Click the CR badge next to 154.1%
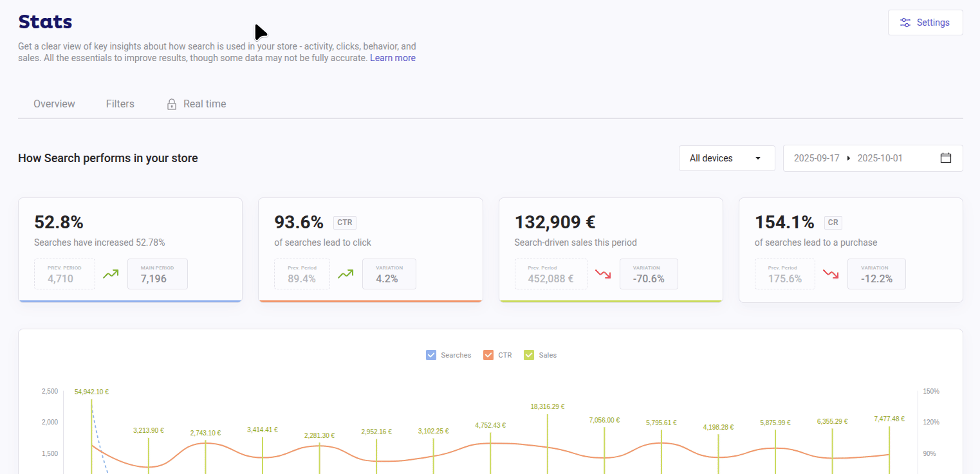This screenshot has height=474, width=980. pos(833,223)
